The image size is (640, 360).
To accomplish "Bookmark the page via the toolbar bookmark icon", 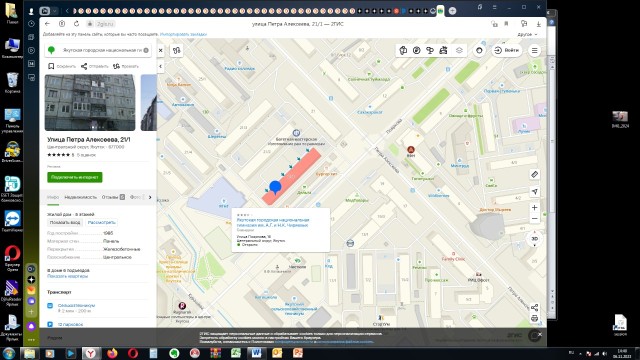I will (506, 24).
